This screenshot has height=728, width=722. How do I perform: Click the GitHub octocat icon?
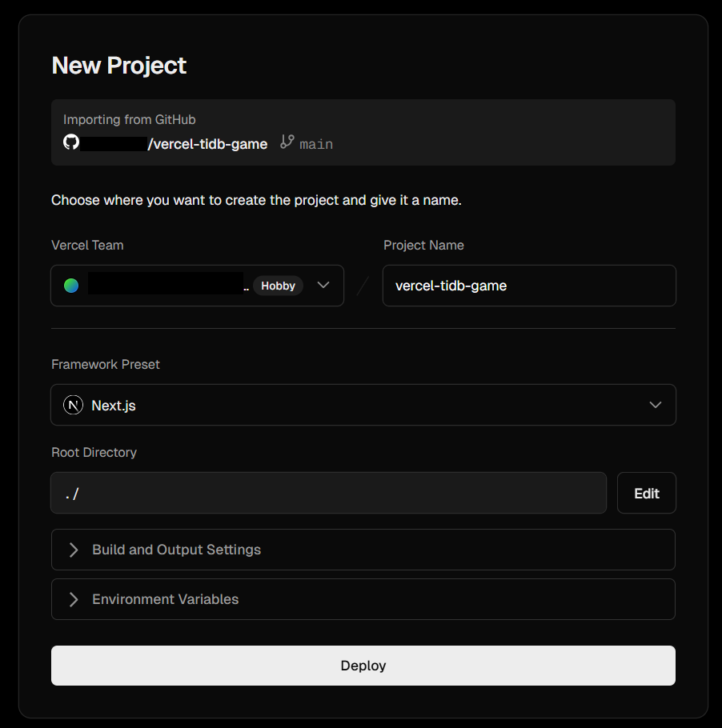tap(71, 142)
